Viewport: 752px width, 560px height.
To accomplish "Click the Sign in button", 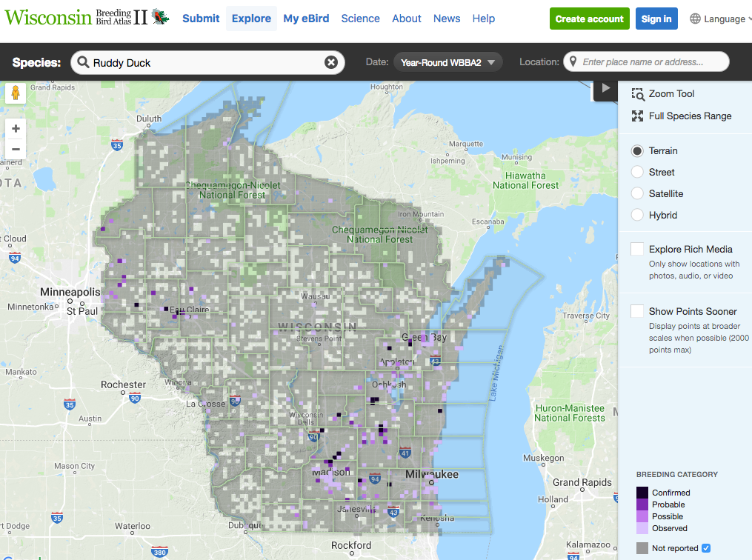I will [x=656, y=19].
